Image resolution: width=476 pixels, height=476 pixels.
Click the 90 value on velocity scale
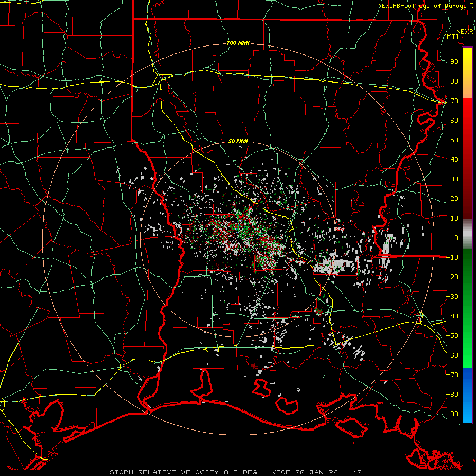(x=454, y=62)
